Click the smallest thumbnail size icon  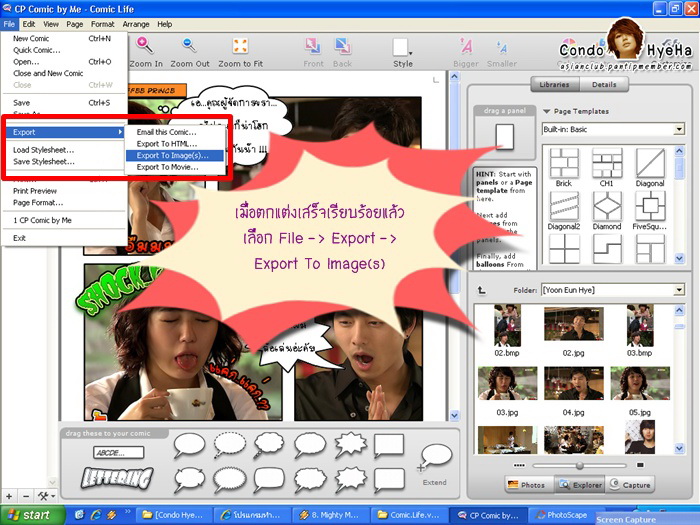pyautogui.click(x=519, y=465)
